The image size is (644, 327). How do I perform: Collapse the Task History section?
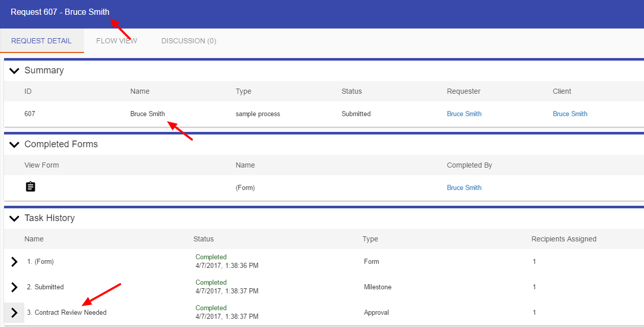coord(14,219)
